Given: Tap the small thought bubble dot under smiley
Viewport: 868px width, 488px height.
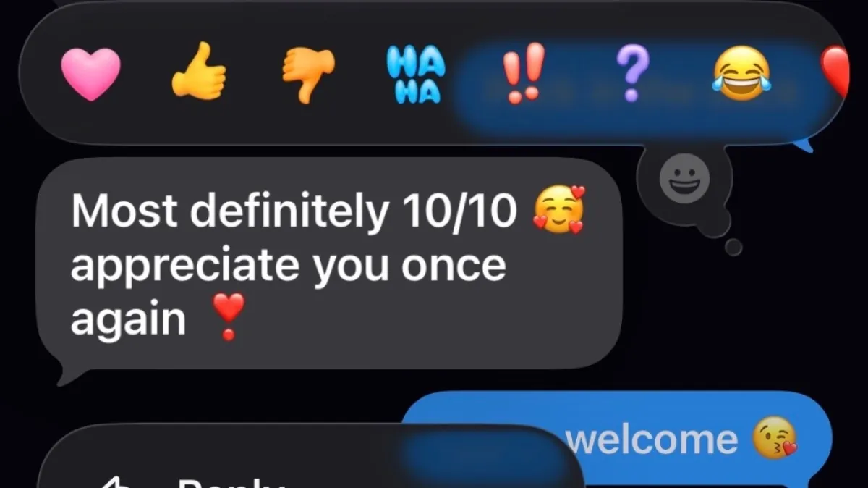Looking at the screenshot, I should coord(733,248).
